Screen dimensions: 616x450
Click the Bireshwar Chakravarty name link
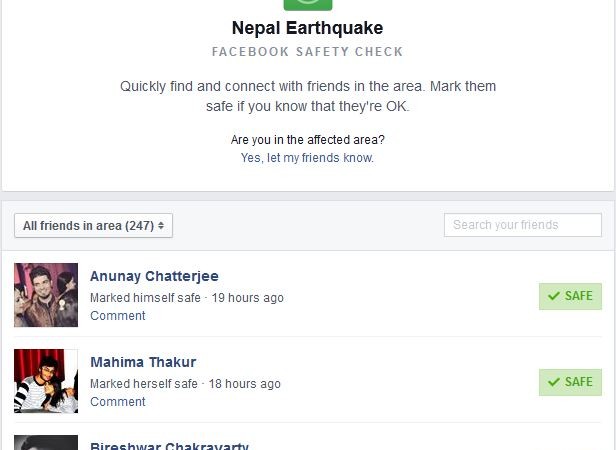tap(169, 445)
